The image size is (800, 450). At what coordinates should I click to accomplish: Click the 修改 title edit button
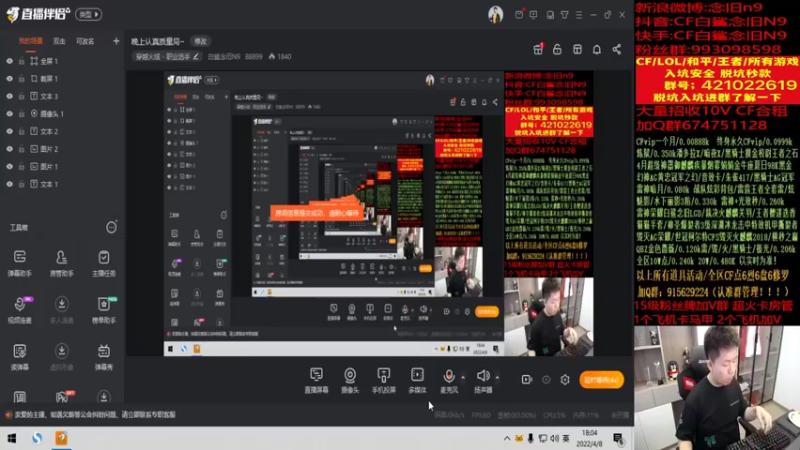201,41
